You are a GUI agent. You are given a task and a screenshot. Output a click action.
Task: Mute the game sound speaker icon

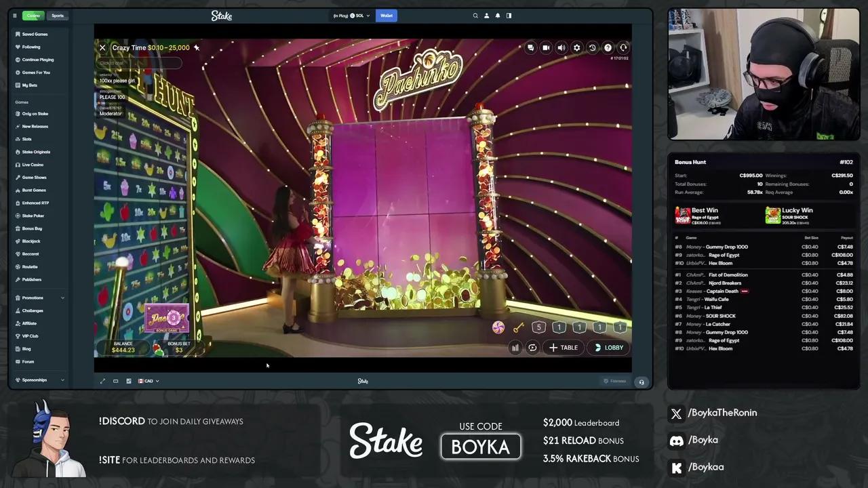coord(561,47)
